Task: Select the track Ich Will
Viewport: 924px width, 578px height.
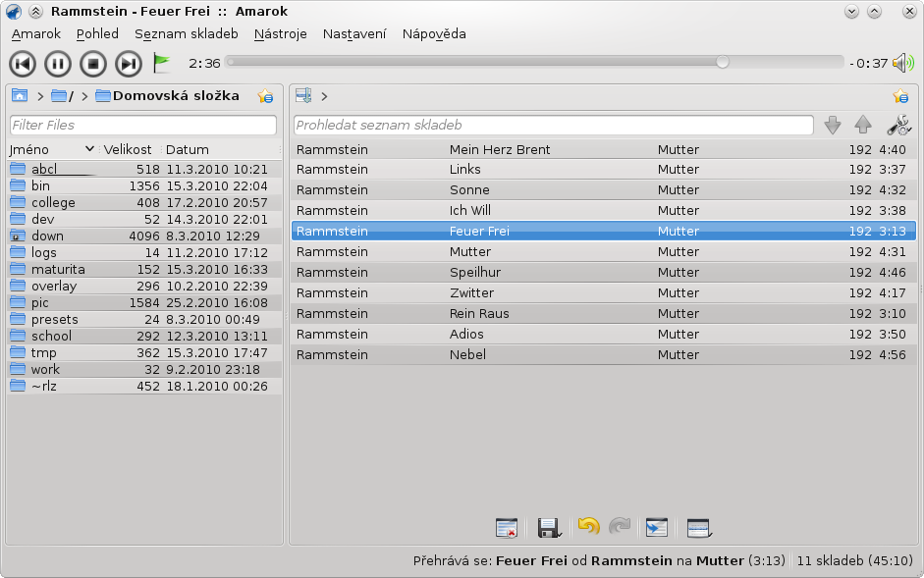Action: [604, 210]
